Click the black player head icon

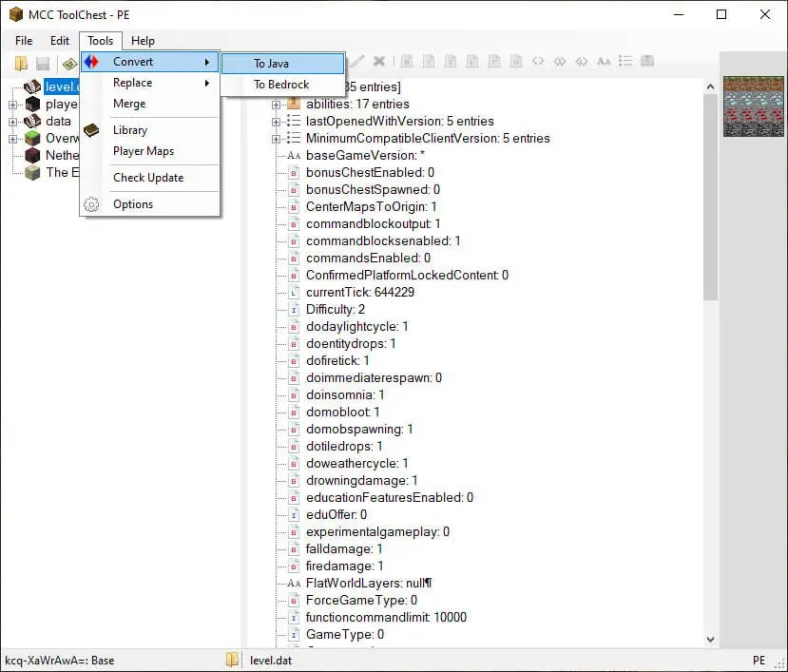click(x=32, y=104)
